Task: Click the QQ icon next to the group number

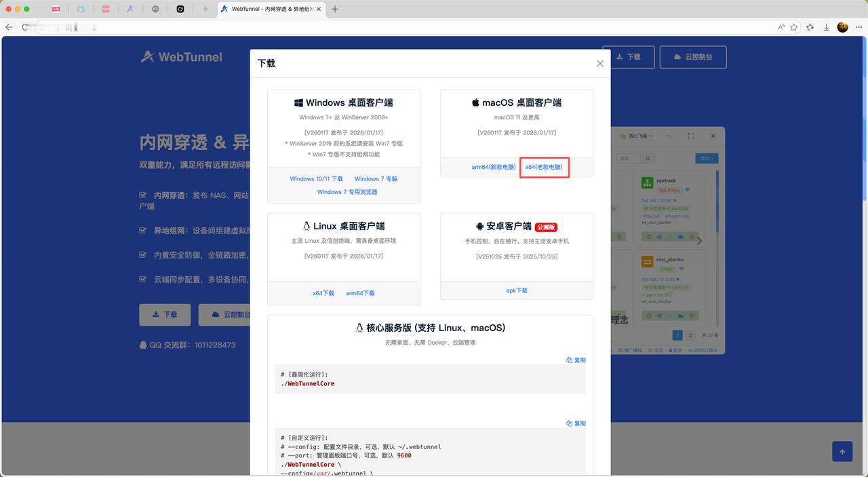Action: (x=143, y=345)
